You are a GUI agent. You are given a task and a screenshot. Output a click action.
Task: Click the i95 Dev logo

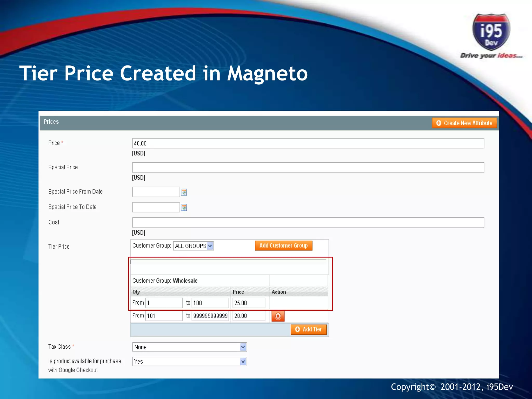coord(491,32)
